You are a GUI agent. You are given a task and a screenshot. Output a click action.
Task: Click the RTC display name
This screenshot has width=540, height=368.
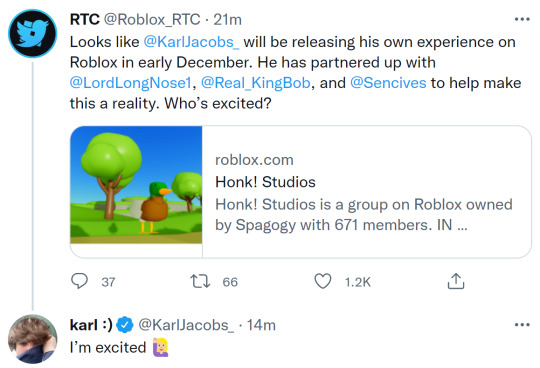85,19
